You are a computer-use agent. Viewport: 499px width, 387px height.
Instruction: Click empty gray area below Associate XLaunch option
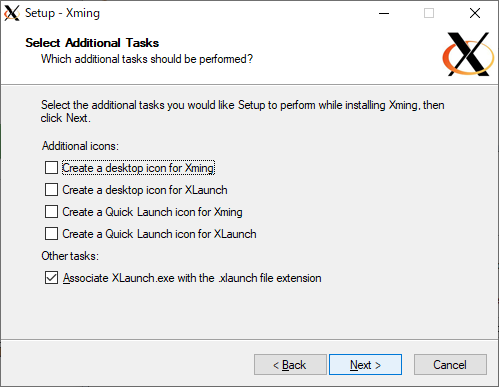[x=249, y=313]
